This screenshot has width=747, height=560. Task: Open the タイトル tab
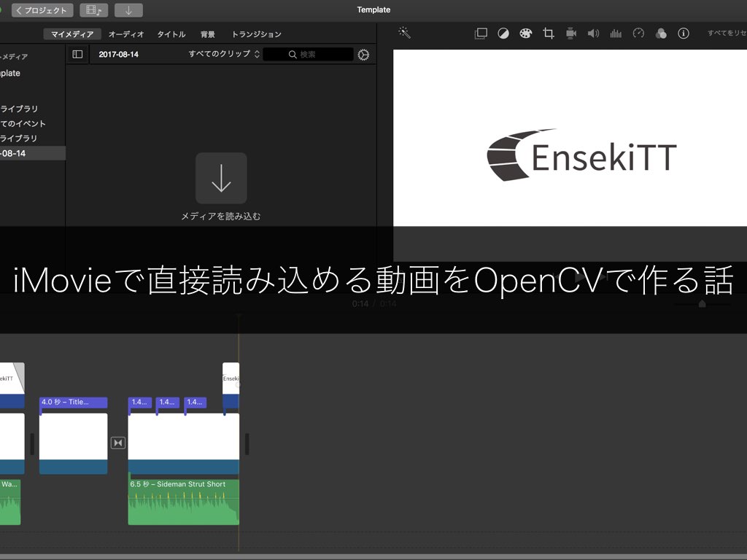click(x=171, y=34)
